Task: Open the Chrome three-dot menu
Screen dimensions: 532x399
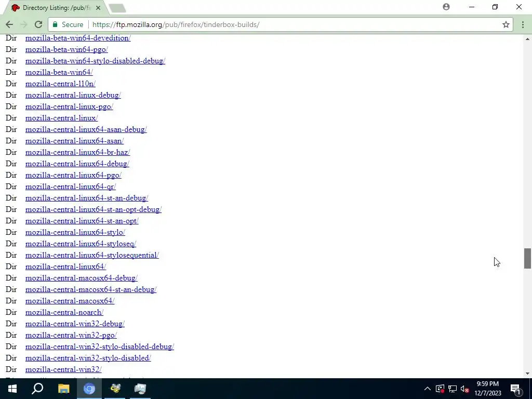Action: point(523,24)
